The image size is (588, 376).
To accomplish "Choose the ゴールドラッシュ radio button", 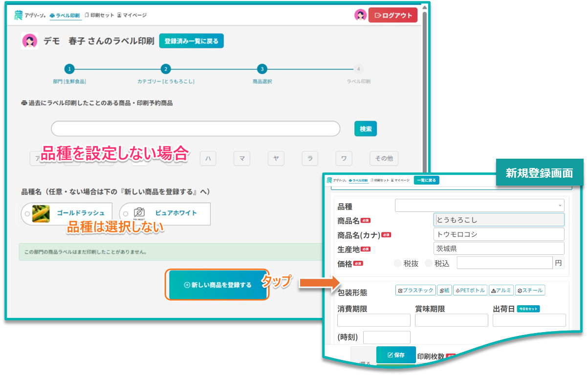I will click(x=27, y=214).
